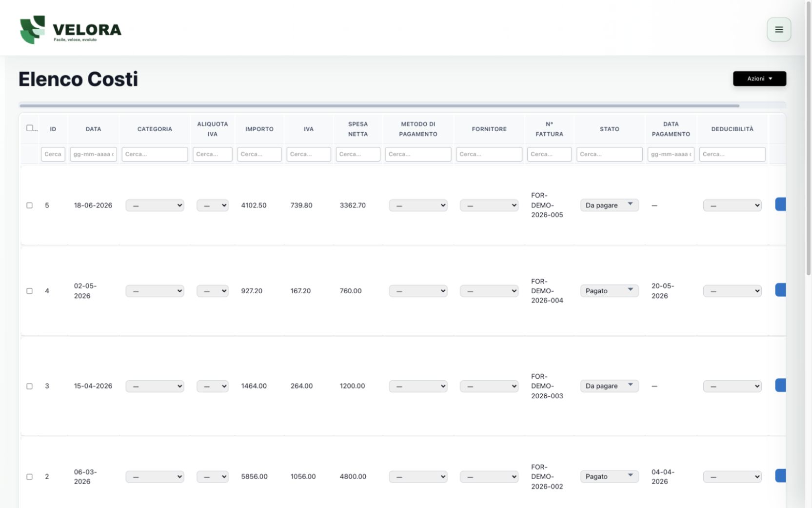Sort by the DATA column header
Image resolution: width=812 pixels, height=508 pixels.
pos(94,129)
